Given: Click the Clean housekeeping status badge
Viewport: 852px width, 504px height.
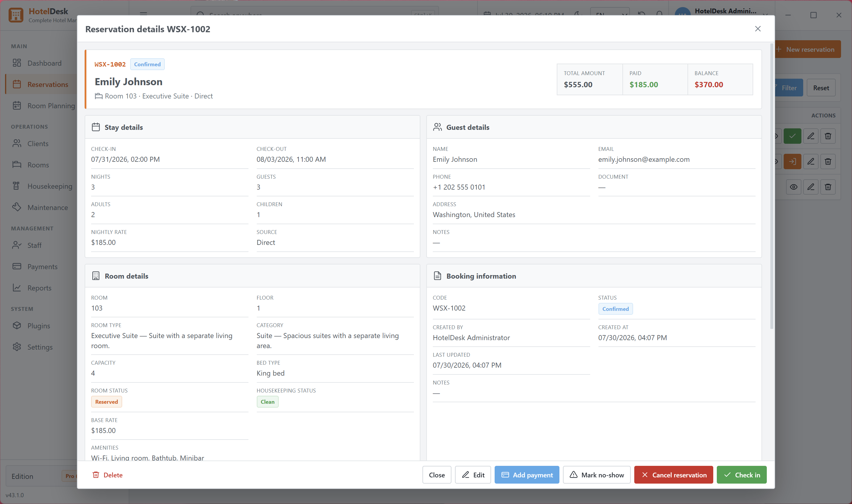Looking at the screenshot, I should 267,402.
